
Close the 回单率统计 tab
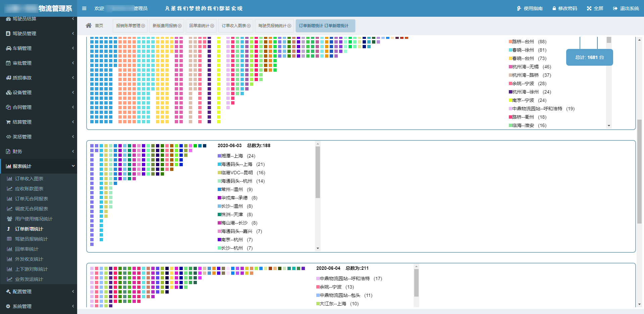click(212, 26)
